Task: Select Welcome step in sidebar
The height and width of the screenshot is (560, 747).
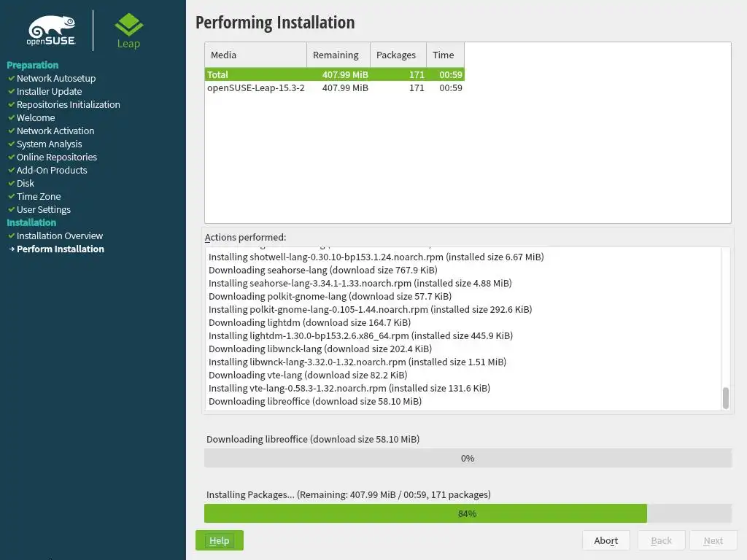Action: coord(36,117)
